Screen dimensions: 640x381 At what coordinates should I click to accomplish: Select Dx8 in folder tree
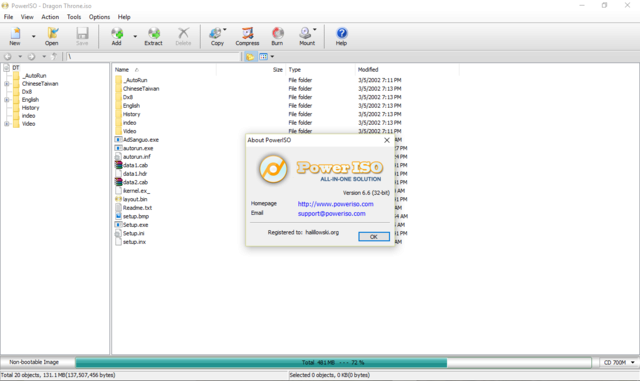click(27, 92)
